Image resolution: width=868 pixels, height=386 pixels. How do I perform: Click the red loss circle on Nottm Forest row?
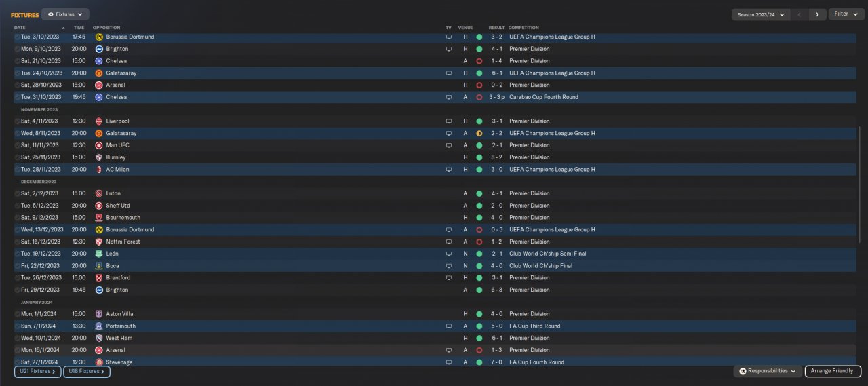[479, 242]
